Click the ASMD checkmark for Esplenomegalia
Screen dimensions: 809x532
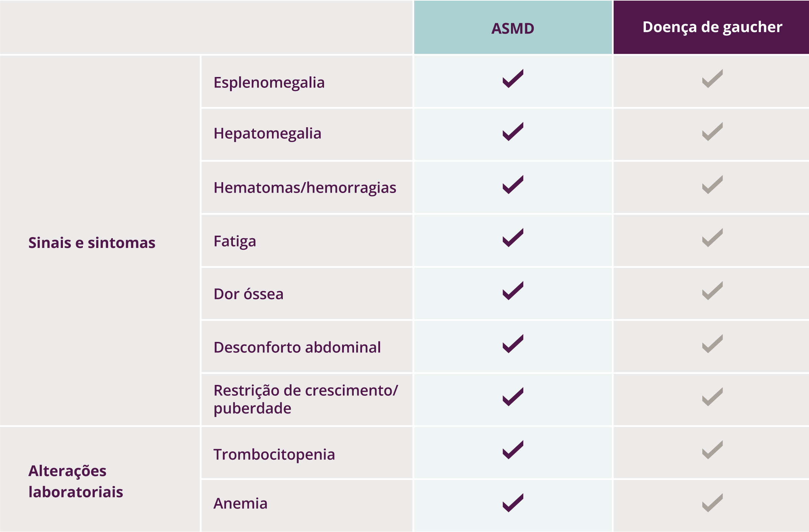(513, 78)
